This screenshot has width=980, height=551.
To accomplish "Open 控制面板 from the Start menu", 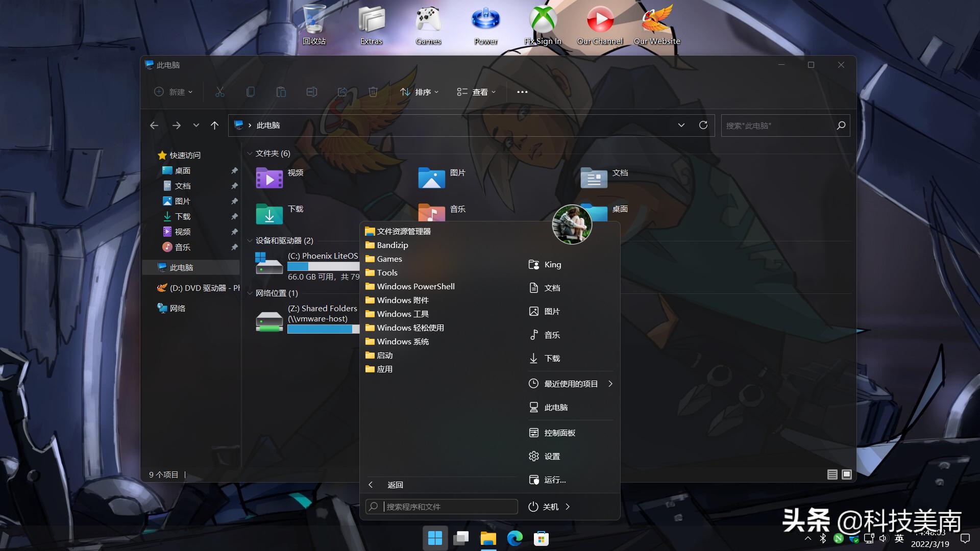I will pyautogui.click(x=559, y=432).
